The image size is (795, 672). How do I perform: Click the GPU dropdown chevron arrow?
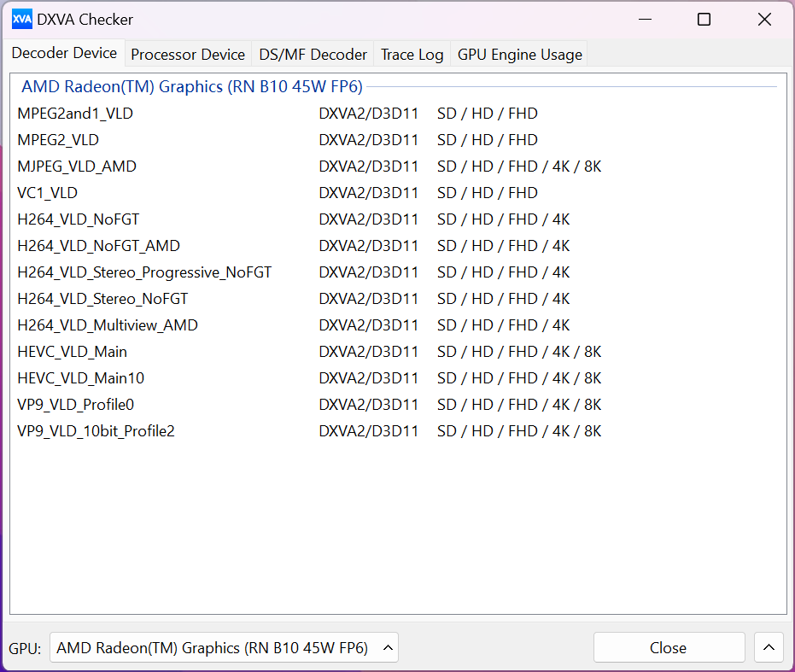(388, 647)
